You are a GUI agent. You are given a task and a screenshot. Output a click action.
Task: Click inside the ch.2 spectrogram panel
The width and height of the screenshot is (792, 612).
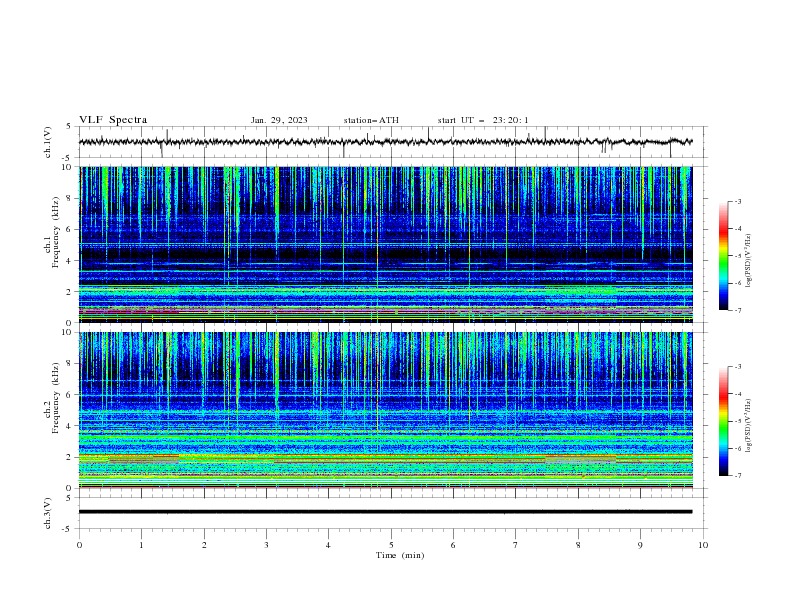pyautogui.click(x=385, y=410)
